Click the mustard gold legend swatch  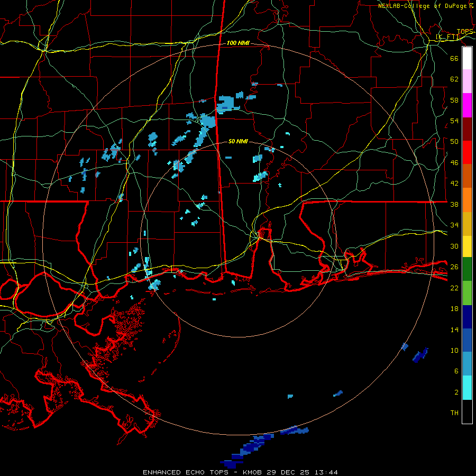coord(467,224)
